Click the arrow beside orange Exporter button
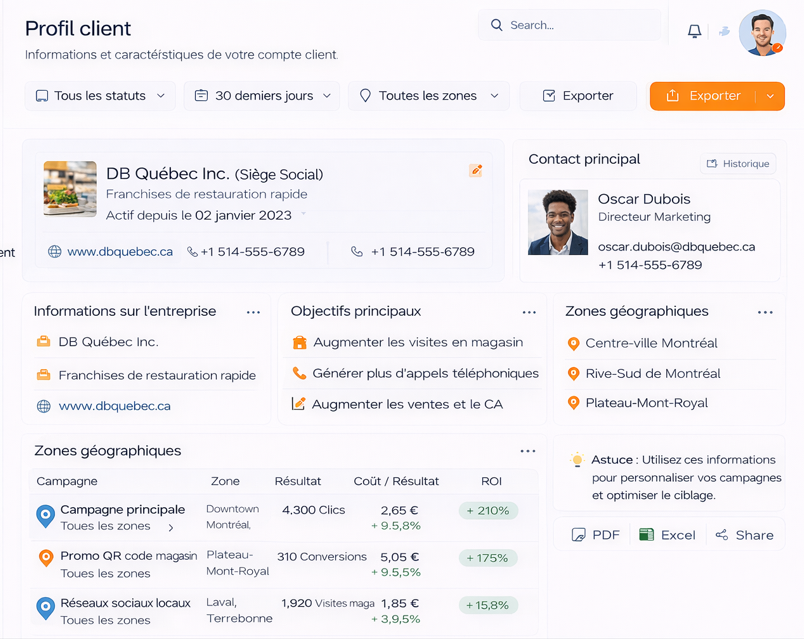This screenshot has width=804, height=639. coord(770,96)
